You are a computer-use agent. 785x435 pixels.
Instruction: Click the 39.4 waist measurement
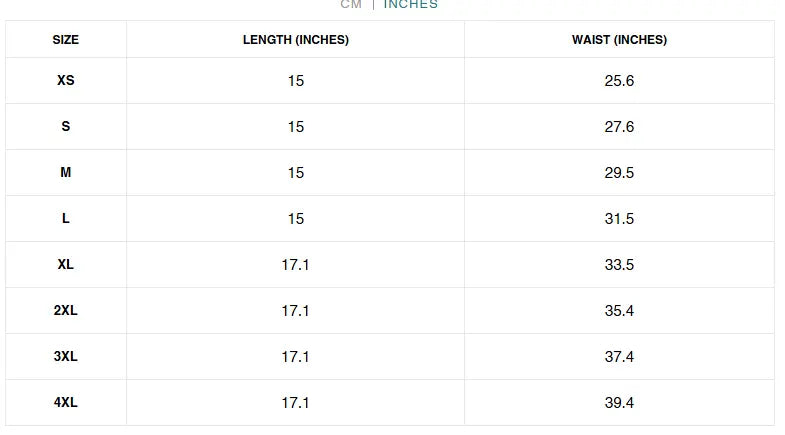point(619,403)
